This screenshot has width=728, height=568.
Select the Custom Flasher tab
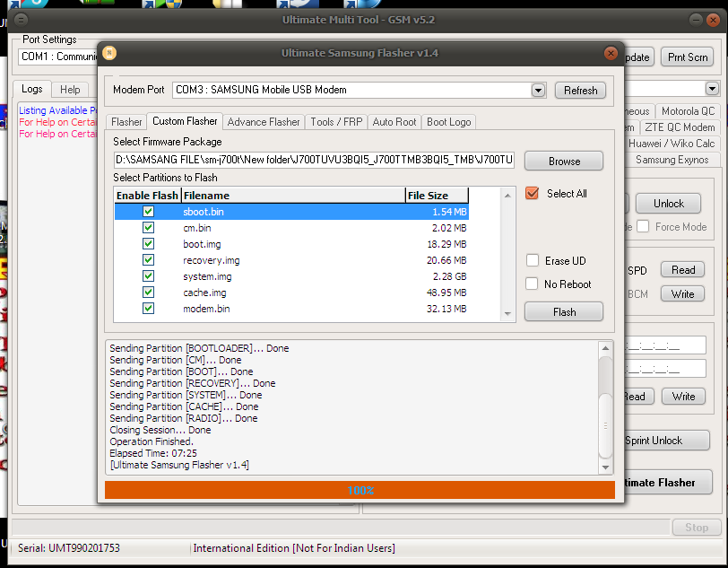(185, 121)
